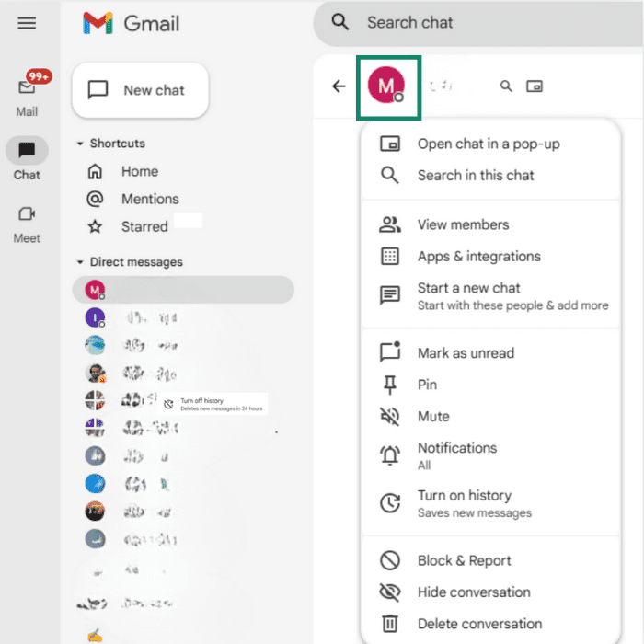Click the people icon next to View members

[390, 224]
